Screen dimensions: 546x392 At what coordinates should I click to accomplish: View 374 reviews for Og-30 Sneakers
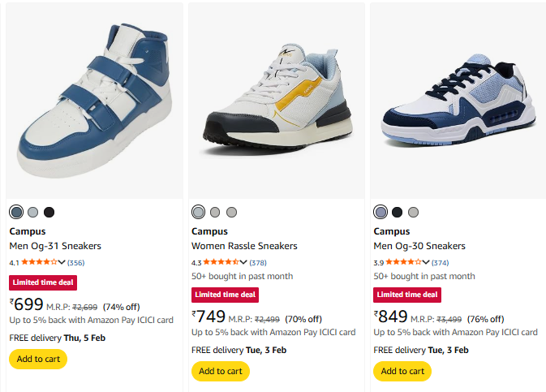(x=440, y=262)
